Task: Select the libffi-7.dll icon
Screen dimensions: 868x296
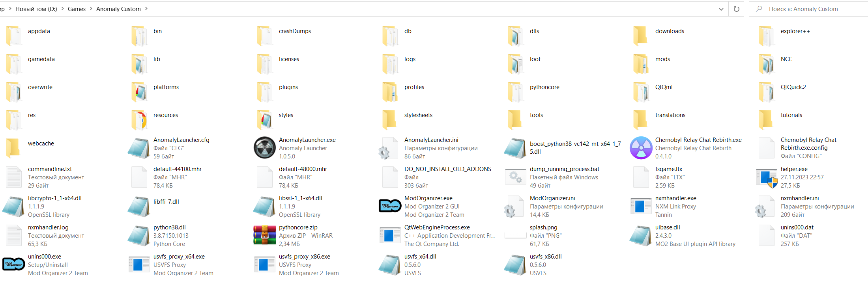Action: tap(139, 206)
